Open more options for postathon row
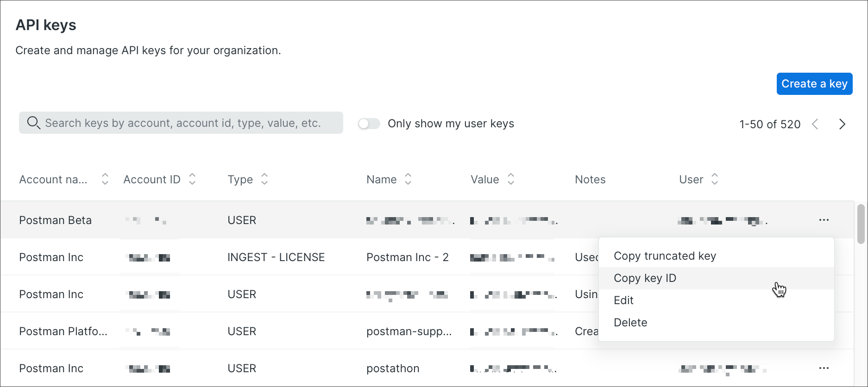The height and width of the screenshot is (387, 868). (x=824, y=368)
